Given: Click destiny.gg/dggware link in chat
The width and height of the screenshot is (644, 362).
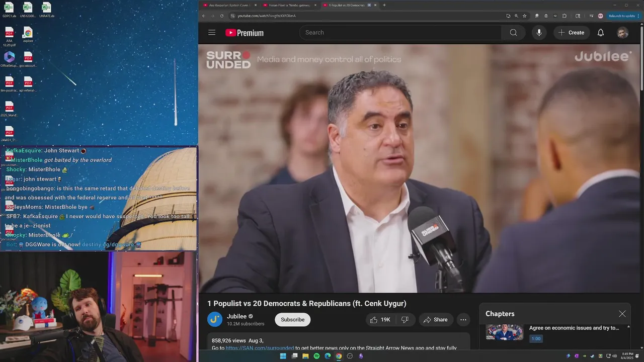Looking at the screenshot, I should pos(108,245).
